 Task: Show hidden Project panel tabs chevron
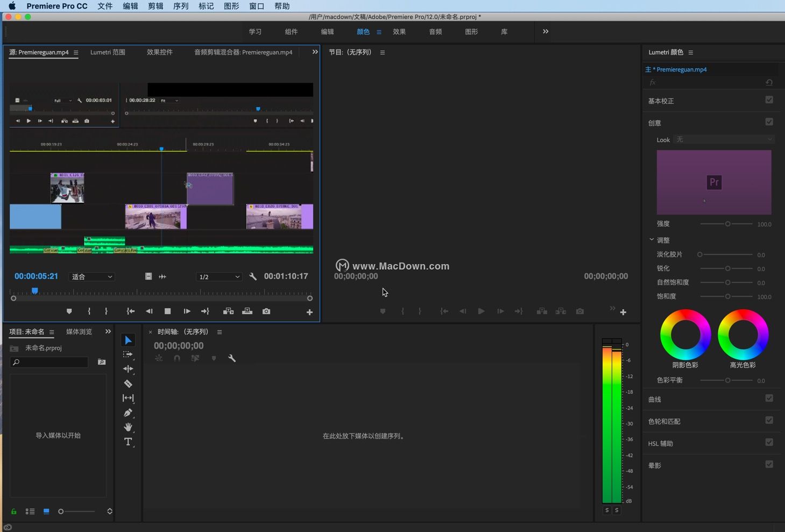[108, 331]
